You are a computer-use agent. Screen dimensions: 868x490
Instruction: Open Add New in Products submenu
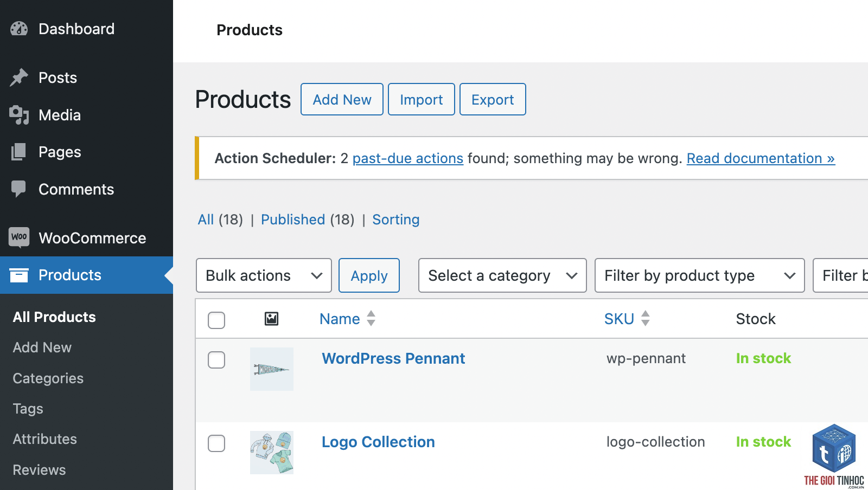point(42,347)
